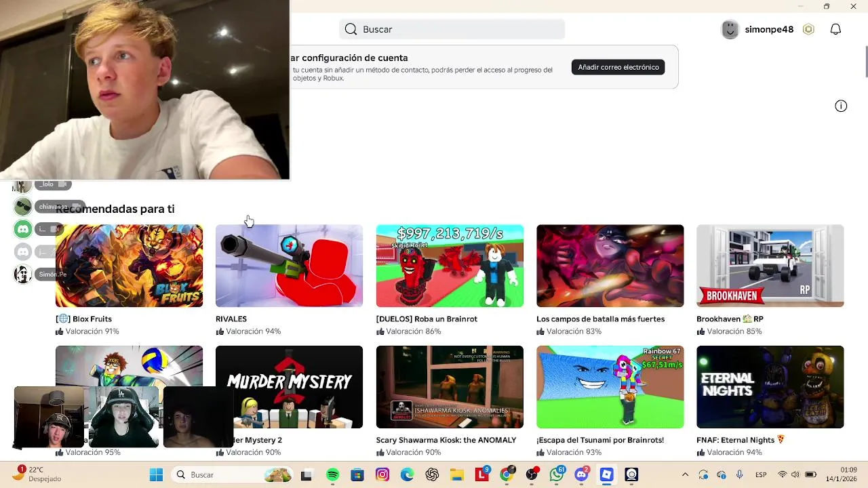Open Discord from the taskbar
868x488 pixels.
point(581,474)
